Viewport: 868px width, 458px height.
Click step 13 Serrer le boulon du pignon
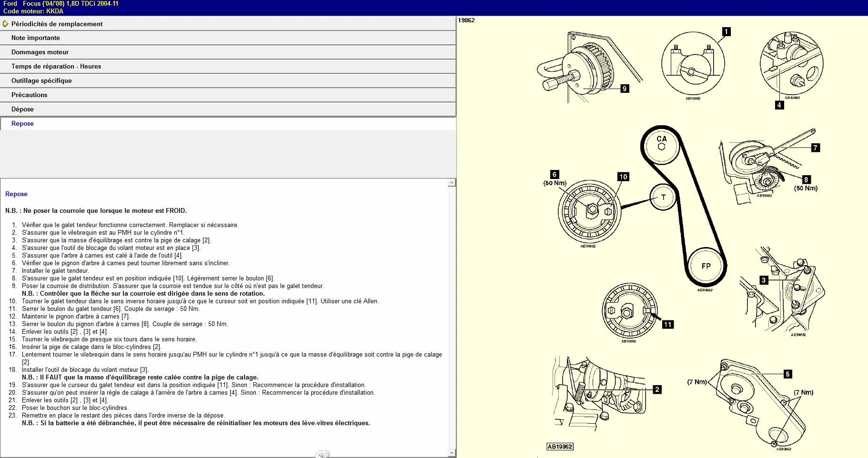[125, 324]
